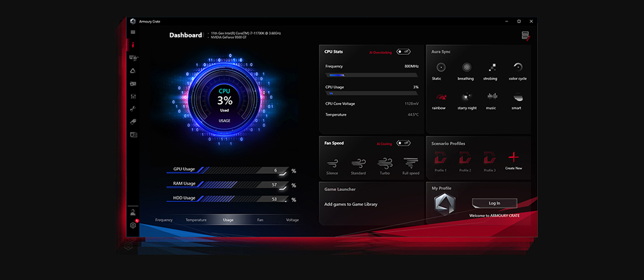Click the CPU Stats panel title
This screenshot has width=644, height=280.
click(334, 51)
